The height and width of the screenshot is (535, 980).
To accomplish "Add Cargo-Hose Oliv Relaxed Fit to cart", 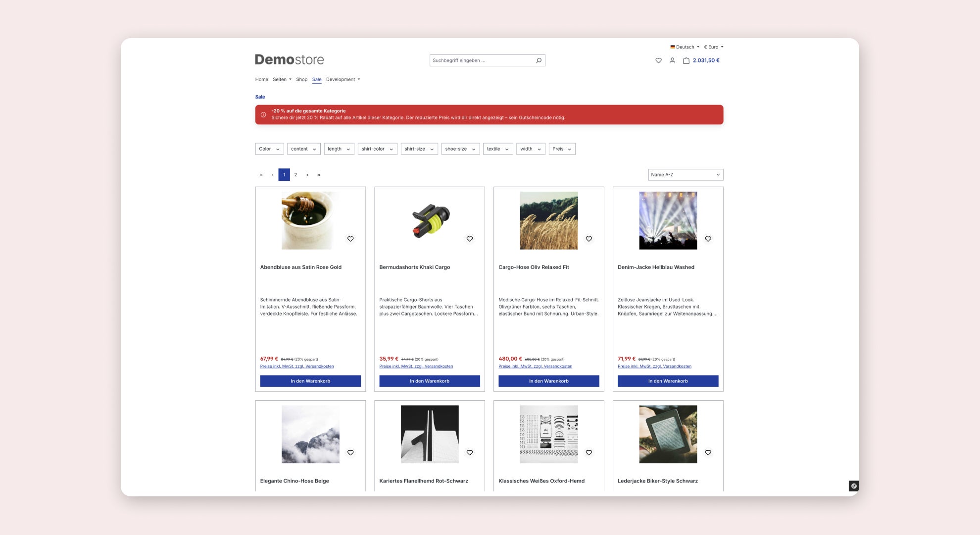I will pyautogui.click(x=549, y=381).
